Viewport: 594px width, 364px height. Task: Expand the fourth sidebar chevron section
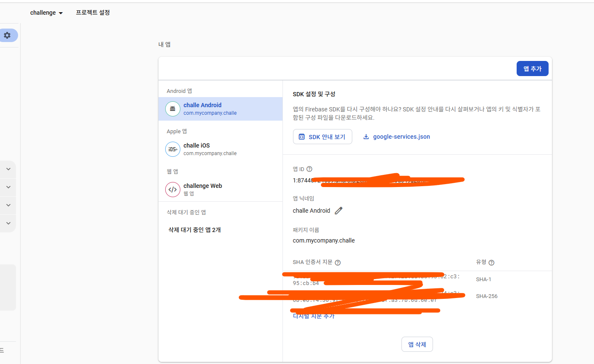pos(8,223)
